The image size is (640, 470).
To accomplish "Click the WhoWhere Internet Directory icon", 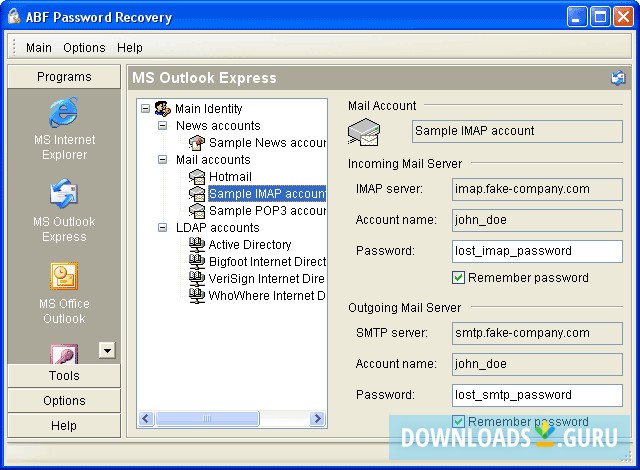I will coord(197,296).
